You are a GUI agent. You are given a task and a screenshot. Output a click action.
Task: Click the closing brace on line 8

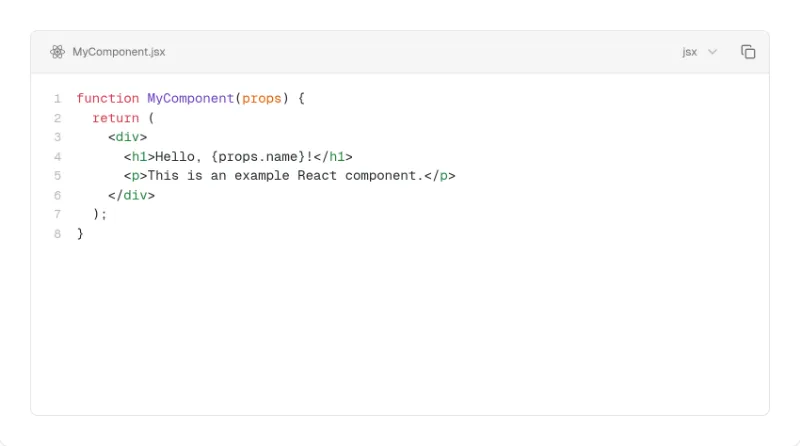point(80,234)
